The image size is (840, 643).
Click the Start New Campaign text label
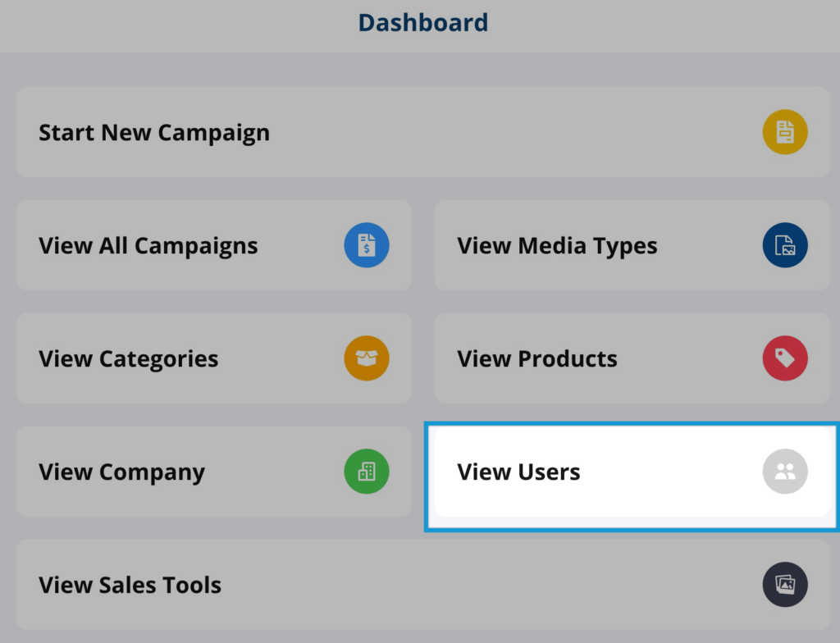[154, 133]
